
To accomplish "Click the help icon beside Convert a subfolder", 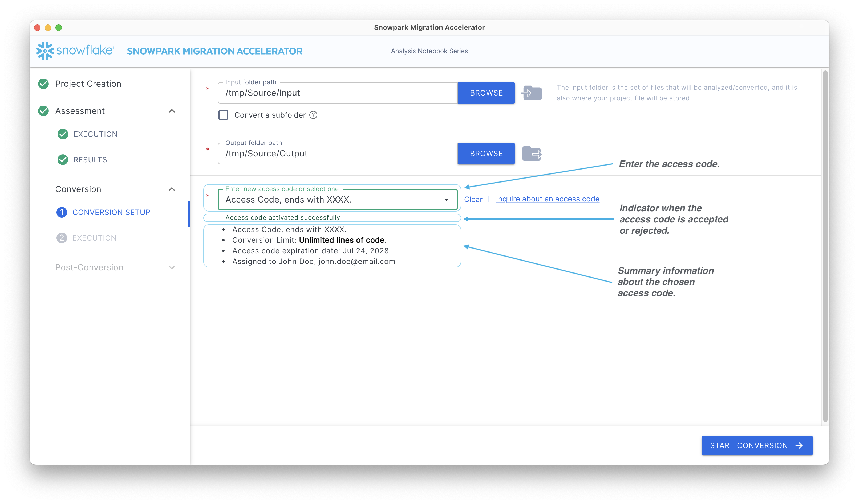I will click(x=313, y=115).
